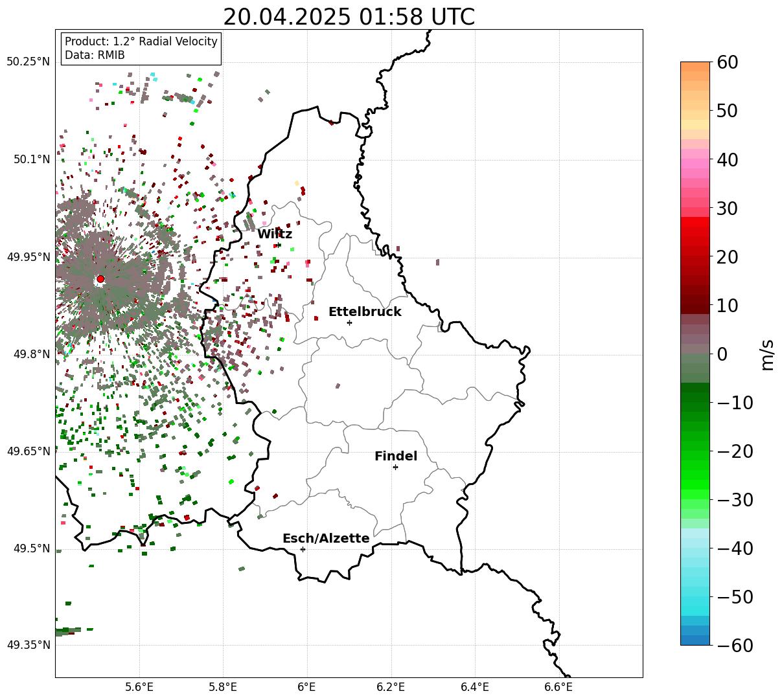The height and width of the screenshot is (700, 782).
Task: Click the Ettelbruck station cross marker
Action: (350, 322)
